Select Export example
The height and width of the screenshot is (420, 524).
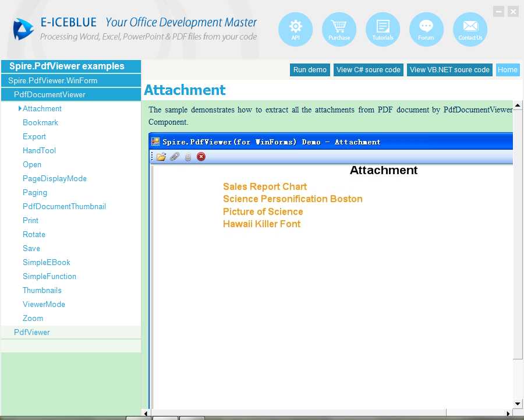click(x=34, y=137)
